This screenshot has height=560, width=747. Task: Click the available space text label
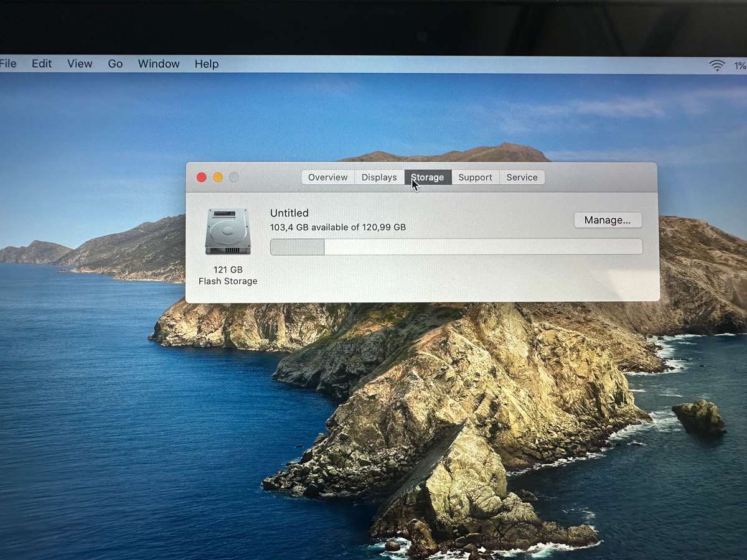pos(338,227)
